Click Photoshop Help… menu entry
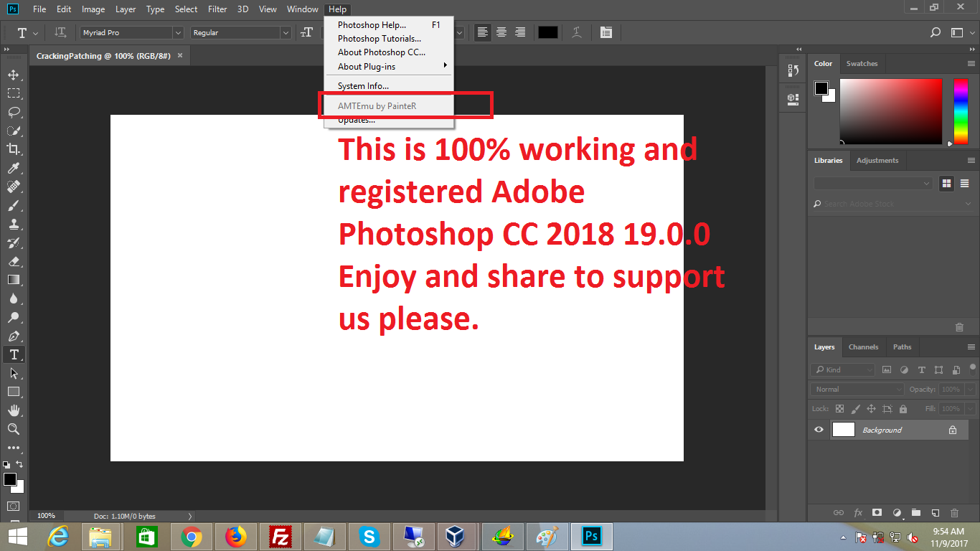Screen dimensions: 980x551 [372, 25]
